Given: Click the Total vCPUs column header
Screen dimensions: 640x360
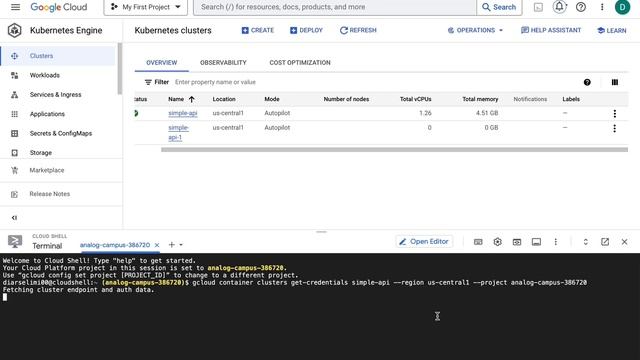Looking at the screenshot, I should (416, 99).
